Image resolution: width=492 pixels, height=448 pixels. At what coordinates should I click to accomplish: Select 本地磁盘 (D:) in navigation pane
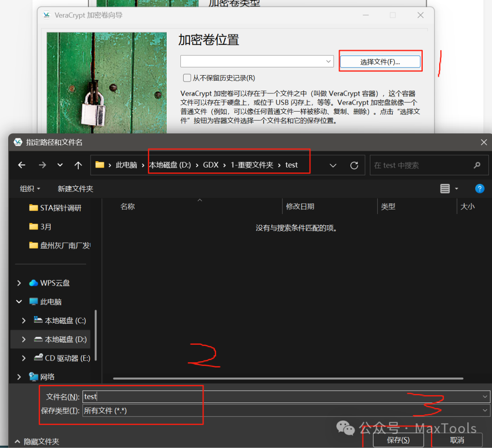(x=60, y=339)
